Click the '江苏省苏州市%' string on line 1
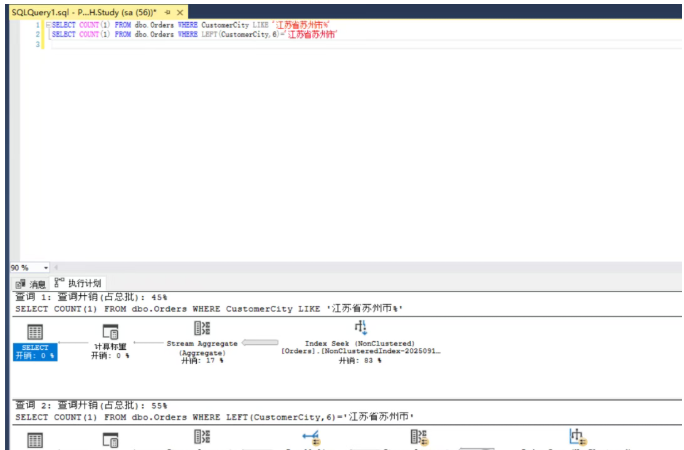Viewport: 684px width, 450px height. [x=301, y=25]
